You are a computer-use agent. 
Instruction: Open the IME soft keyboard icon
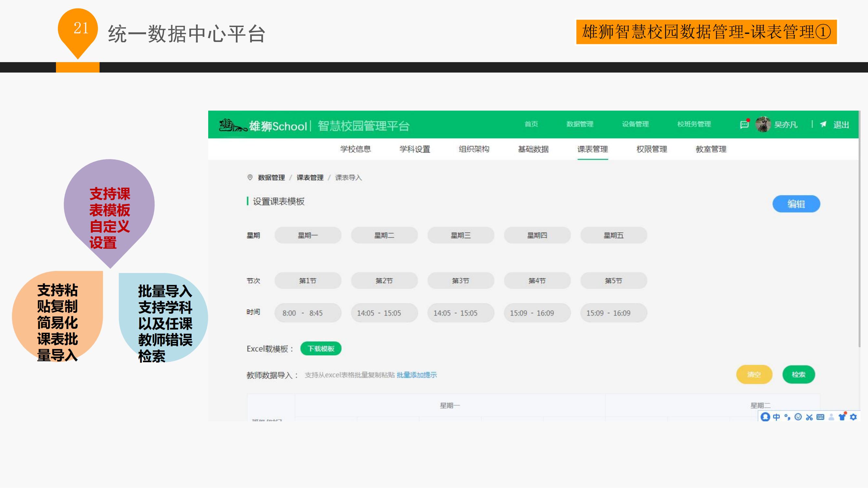pyautogui.click(x=820, y=417)
